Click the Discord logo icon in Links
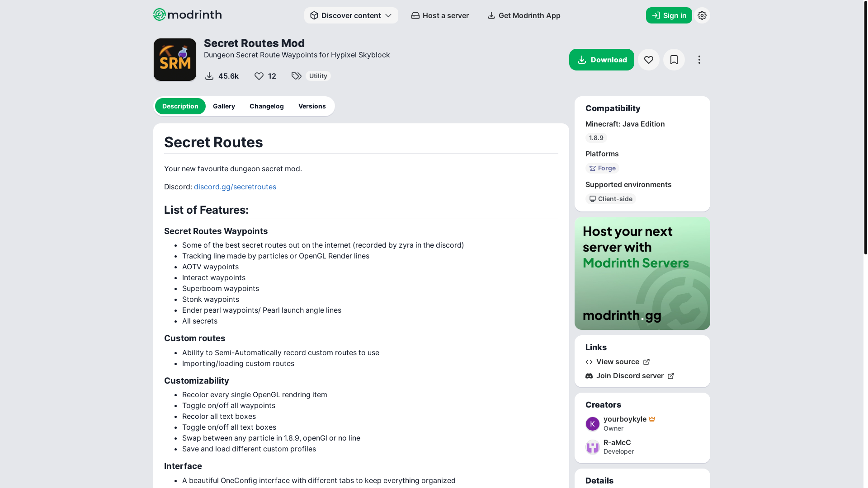The width and height of the screenshot is (868, 488). 589,376
